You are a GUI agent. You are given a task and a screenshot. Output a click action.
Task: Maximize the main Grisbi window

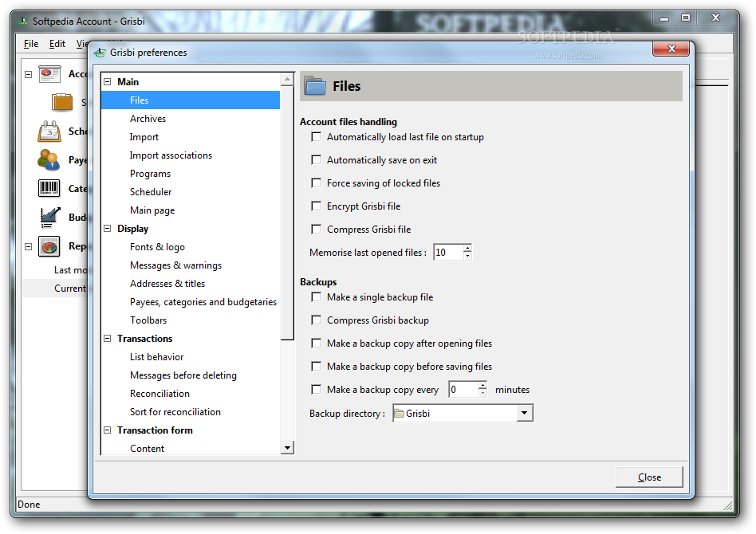pyautogui.click(x=685, y=18)
